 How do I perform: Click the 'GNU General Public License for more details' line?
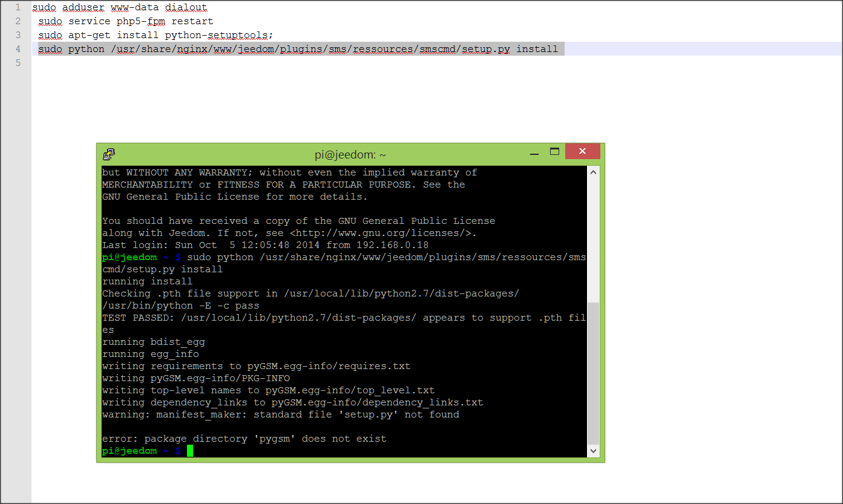tap(235, 197)
